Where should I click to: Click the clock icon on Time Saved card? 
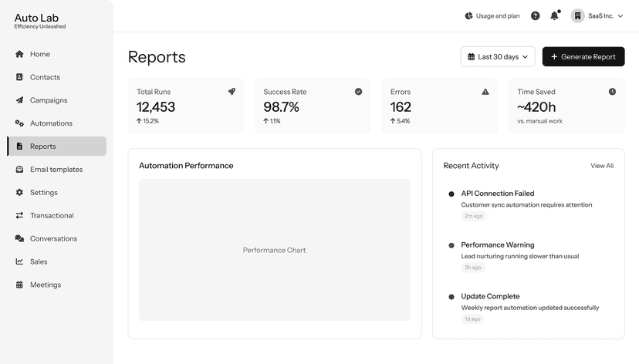coord(612,92)
